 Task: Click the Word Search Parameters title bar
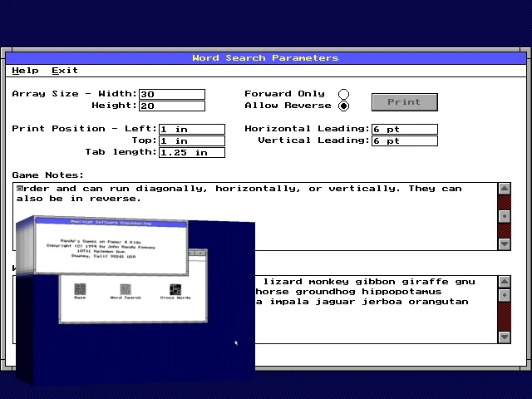click(x=266, y=58)
